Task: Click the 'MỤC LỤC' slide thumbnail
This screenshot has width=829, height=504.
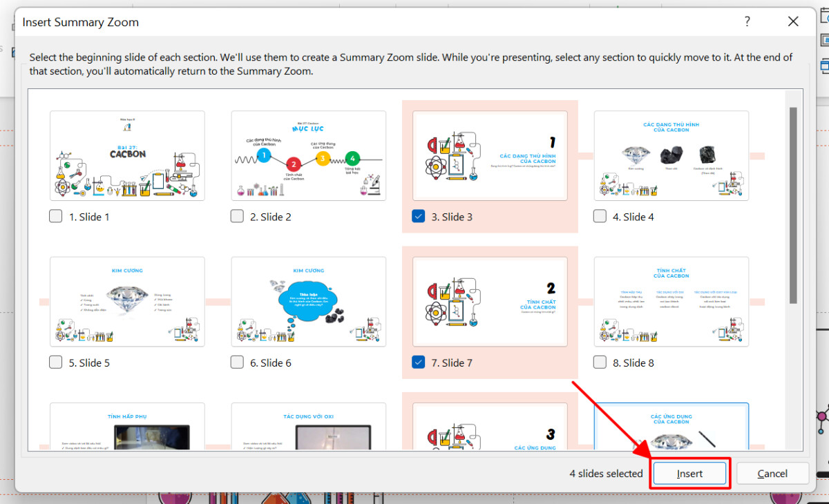Action: click(308, 155)
